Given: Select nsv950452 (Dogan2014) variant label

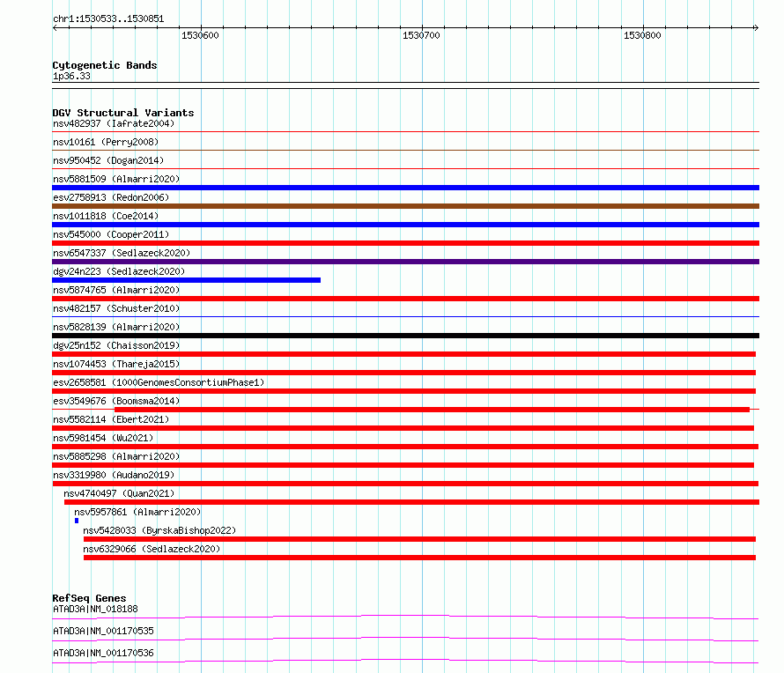Looking at the screenshot, I should [108, 160].
